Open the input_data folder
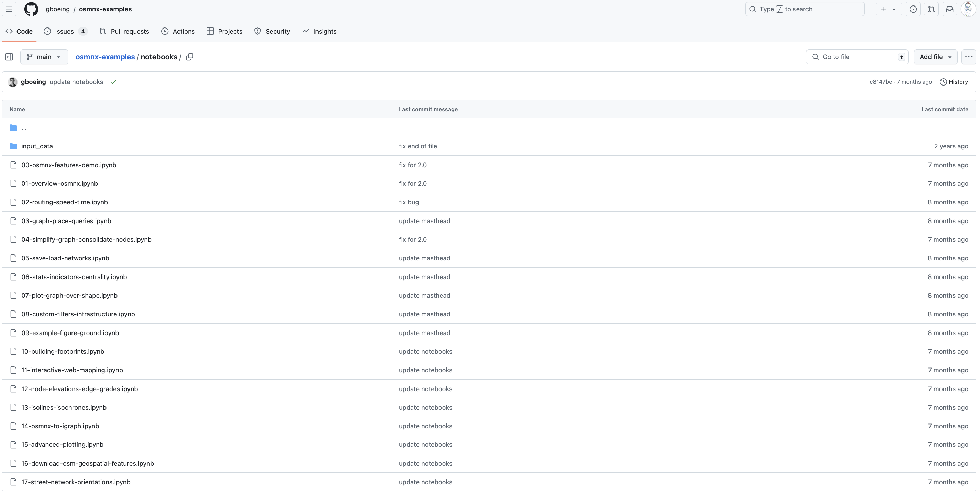 click(x=37, y=146)
